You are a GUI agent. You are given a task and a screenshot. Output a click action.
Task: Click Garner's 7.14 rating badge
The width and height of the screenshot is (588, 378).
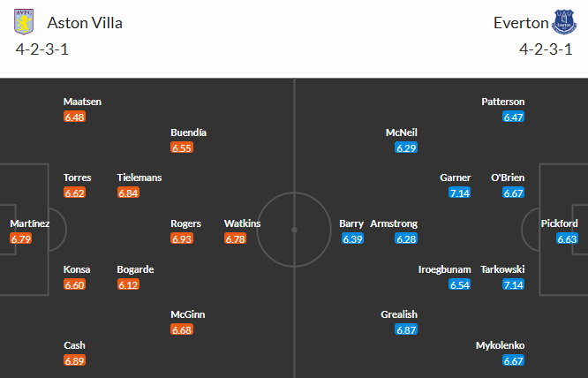click(x=459, y=193)
